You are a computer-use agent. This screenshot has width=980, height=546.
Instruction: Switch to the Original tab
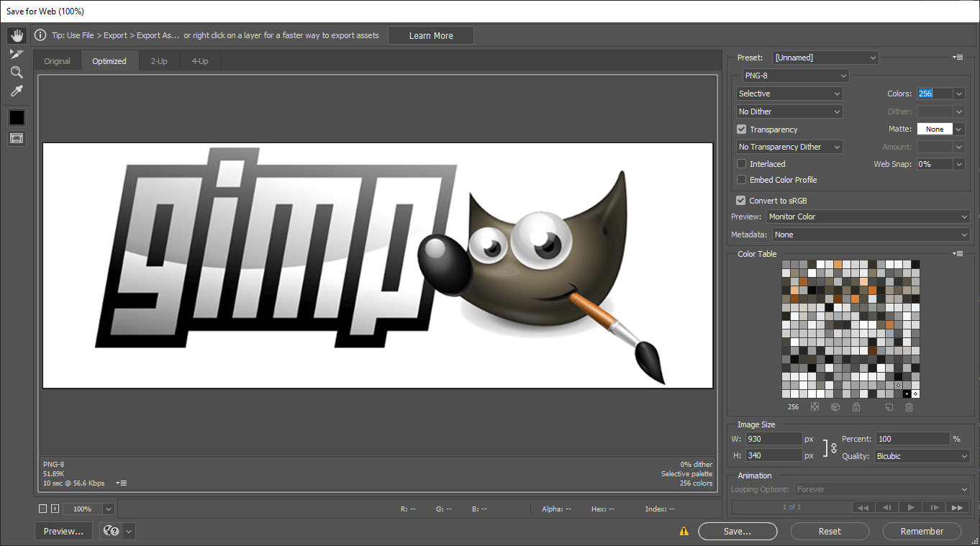point(57,61)
